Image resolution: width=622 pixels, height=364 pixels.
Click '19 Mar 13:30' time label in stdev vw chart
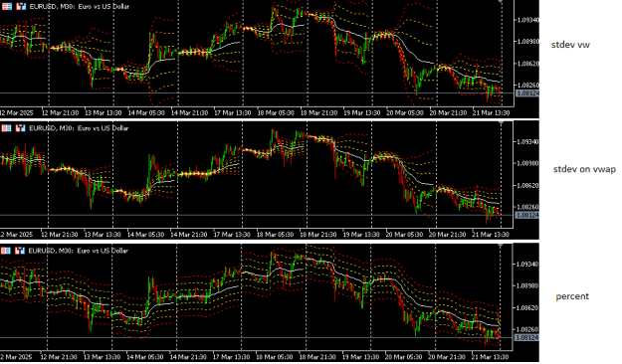pos(362,112)
